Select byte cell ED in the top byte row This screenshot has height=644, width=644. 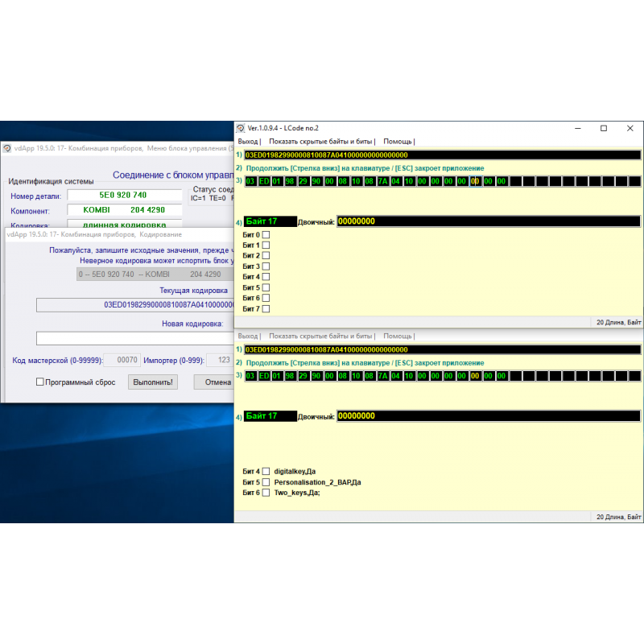tap(264, 181)
